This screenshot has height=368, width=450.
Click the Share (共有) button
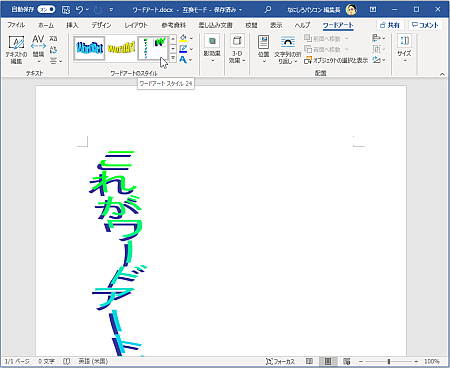390,25
